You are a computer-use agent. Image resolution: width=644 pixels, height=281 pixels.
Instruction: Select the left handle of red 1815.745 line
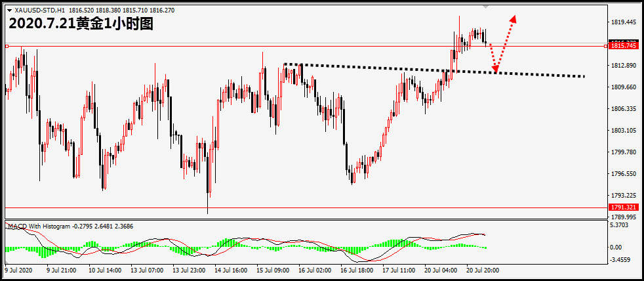pyautogui.click(x=7, y=46)
